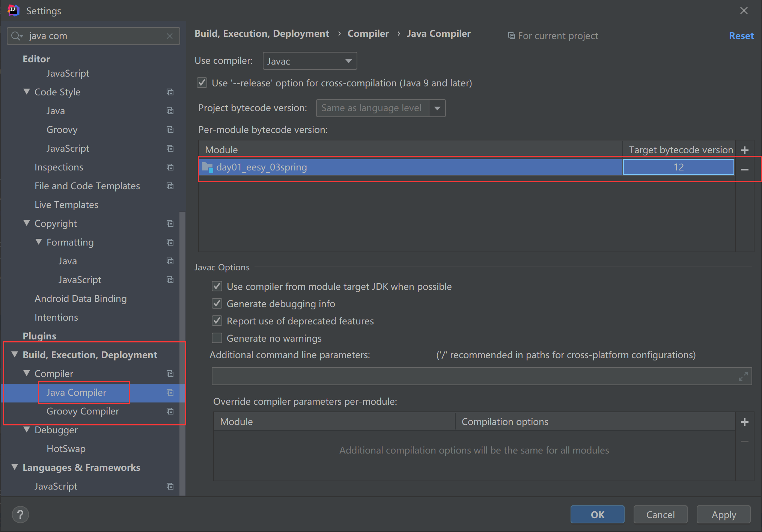
Task: Reset the Java Compiler settings
Action: click(741, 36)
